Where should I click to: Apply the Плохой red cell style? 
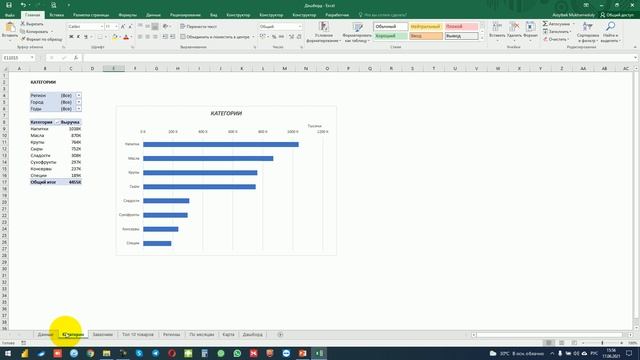[461, 27]
